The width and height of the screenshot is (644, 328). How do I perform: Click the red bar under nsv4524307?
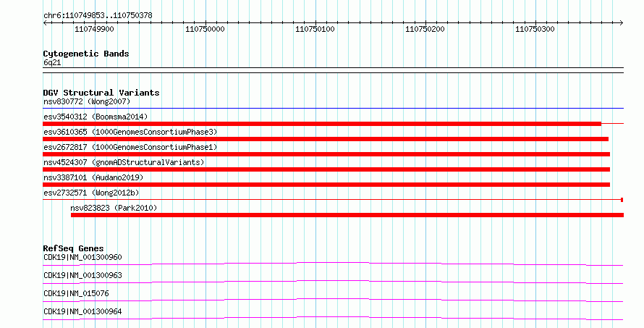pyautogui.click(x=326, y=169)
